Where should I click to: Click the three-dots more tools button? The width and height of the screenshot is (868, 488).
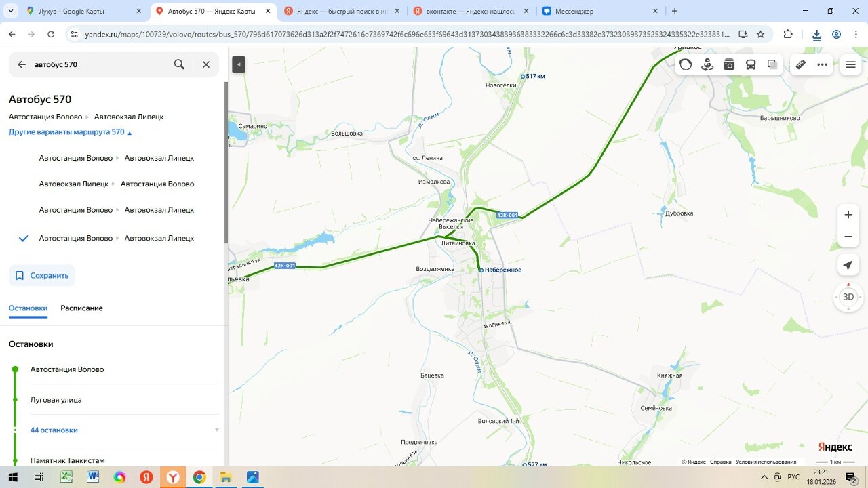(x=823, y=65)
